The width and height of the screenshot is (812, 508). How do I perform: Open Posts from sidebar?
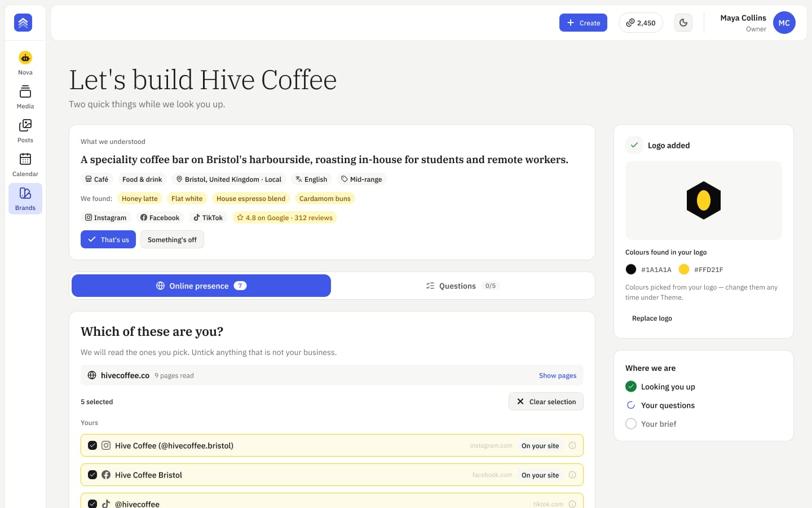(25, 130)
